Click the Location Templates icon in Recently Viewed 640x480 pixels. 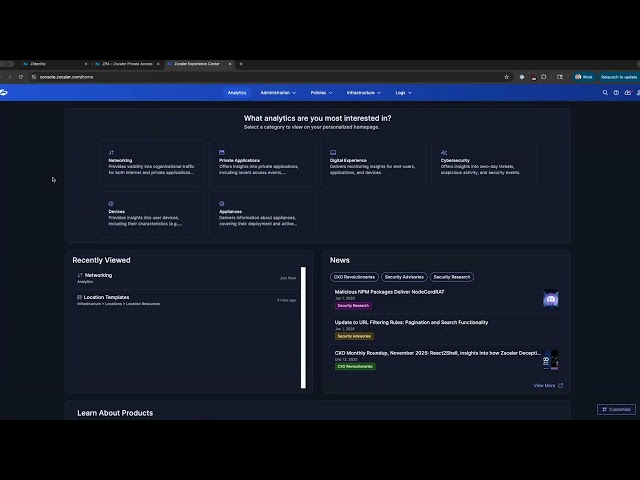point(79,297)
